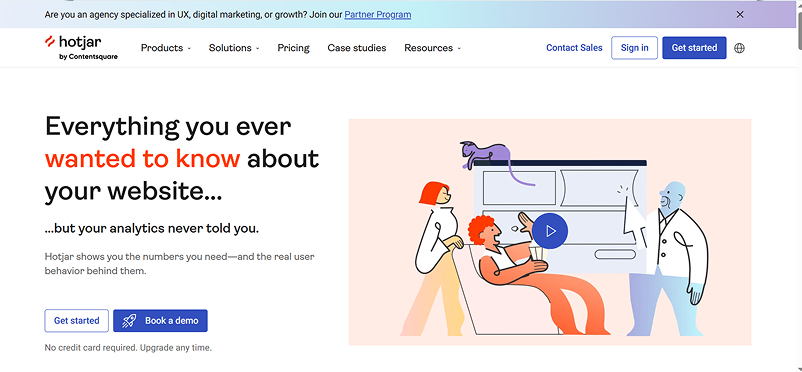Expand the Resources menu
802x372 pixels.
tap(432, 48)
